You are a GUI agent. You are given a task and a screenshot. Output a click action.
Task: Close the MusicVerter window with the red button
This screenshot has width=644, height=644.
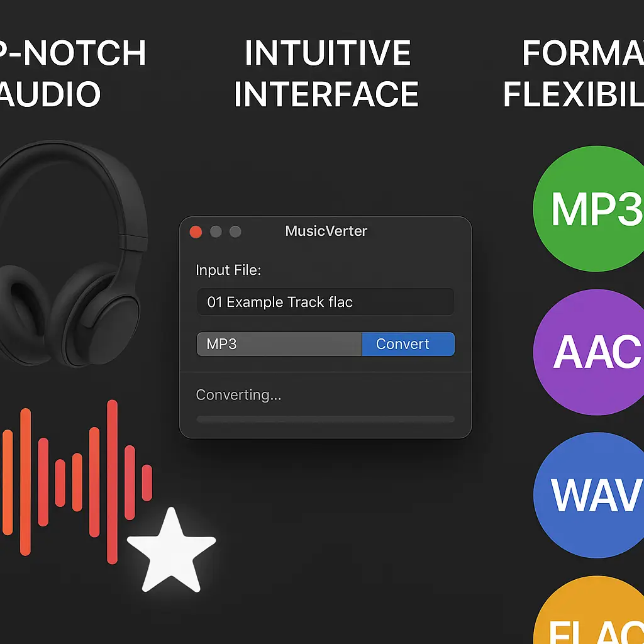[x=196, y=231]
